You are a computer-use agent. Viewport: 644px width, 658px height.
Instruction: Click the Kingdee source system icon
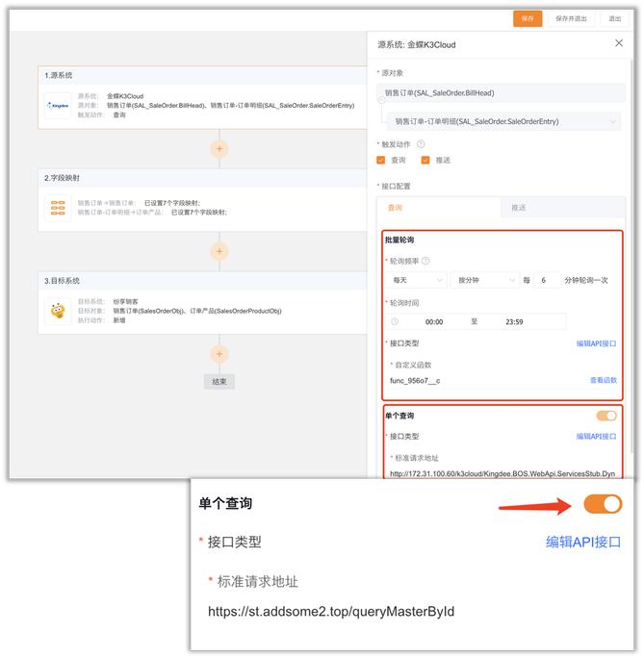tap(59, 105)
